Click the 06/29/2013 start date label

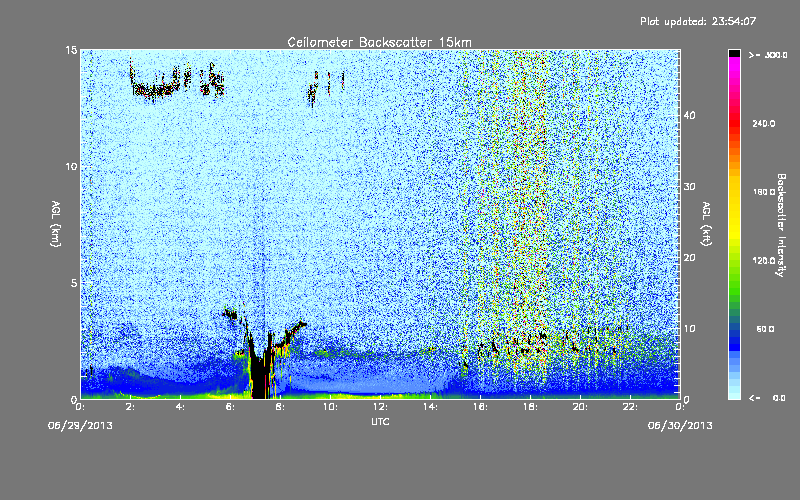tap(80, 426)
